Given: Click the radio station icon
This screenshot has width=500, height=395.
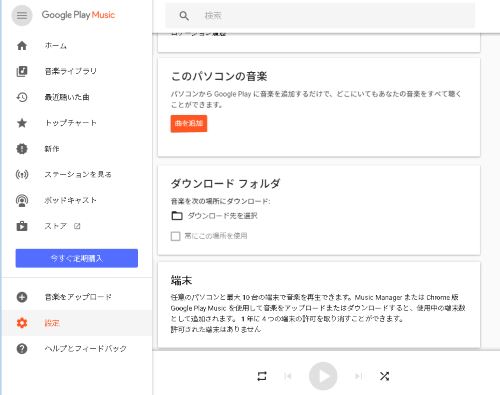Looking at the screenshot, I should (22, 174).
